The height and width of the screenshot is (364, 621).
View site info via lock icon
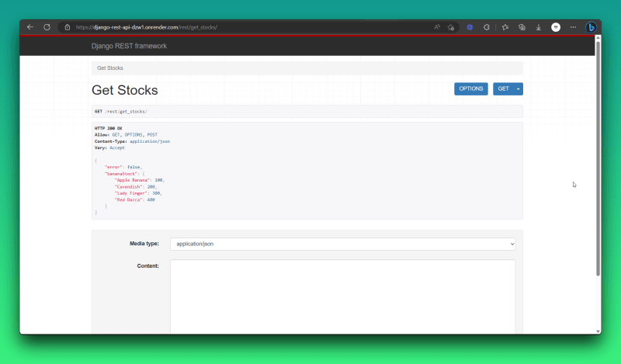coord(68,27)
